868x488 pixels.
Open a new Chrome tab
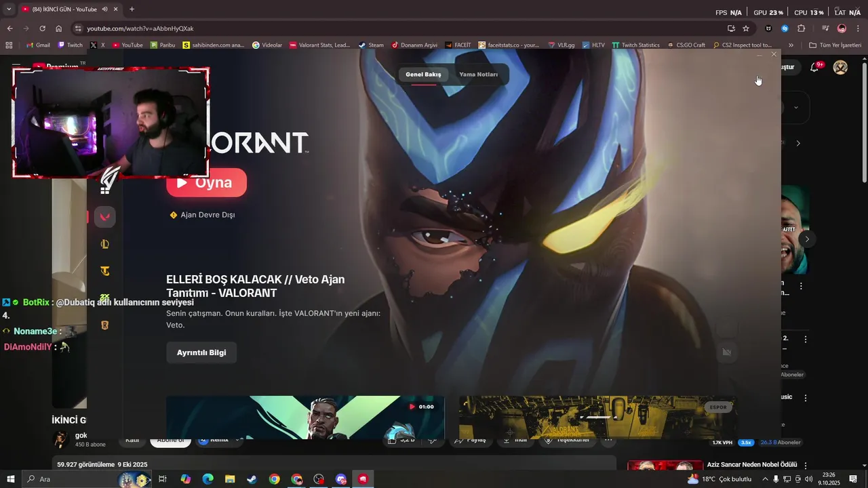(x=132, y=9)
